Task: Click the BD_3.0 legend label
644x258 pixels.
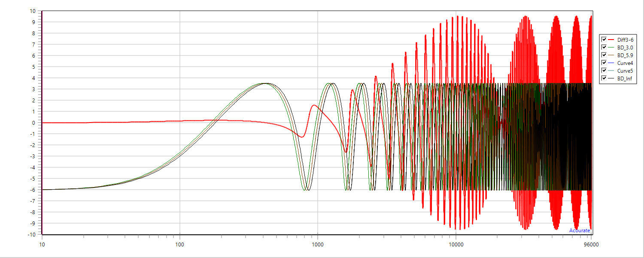Action: pyautogui.click(x=625, y=47)
